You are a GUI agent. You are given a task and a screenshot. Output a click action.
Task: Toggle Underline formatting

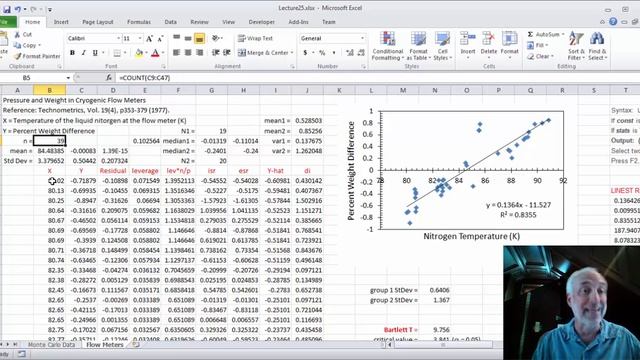click(x=95, y=53)
